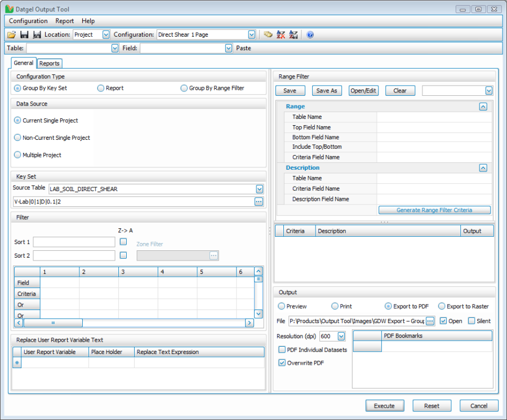
Task: Click the open folder toolbar icon
Action: (x=11, y=34)
